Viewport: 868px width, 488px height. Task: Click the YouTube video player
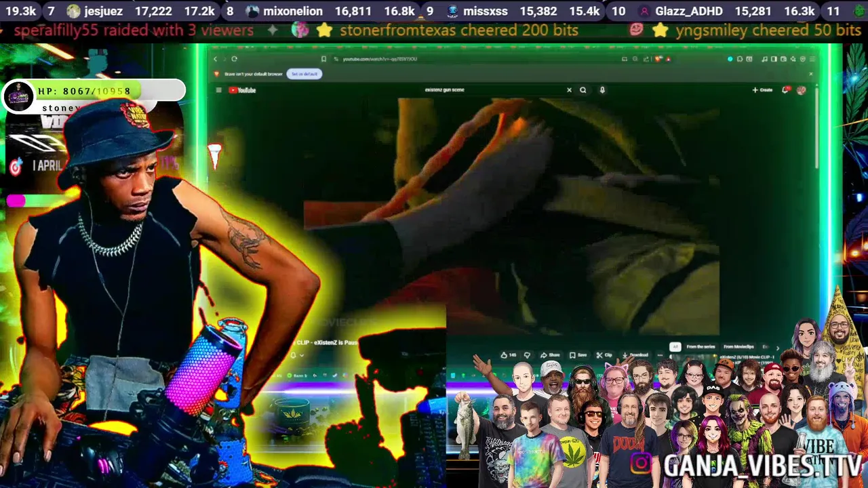(512, 217)
